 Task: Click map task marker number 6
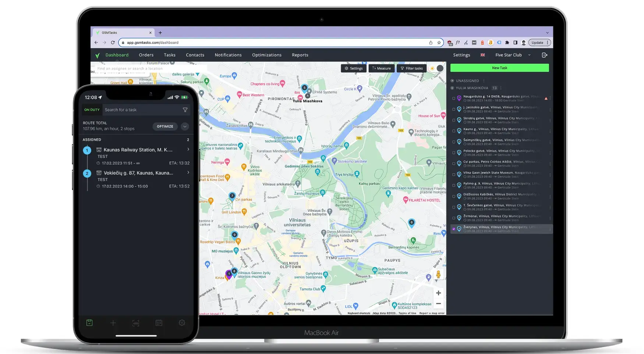pyautogui.click(x=411, y=223)
